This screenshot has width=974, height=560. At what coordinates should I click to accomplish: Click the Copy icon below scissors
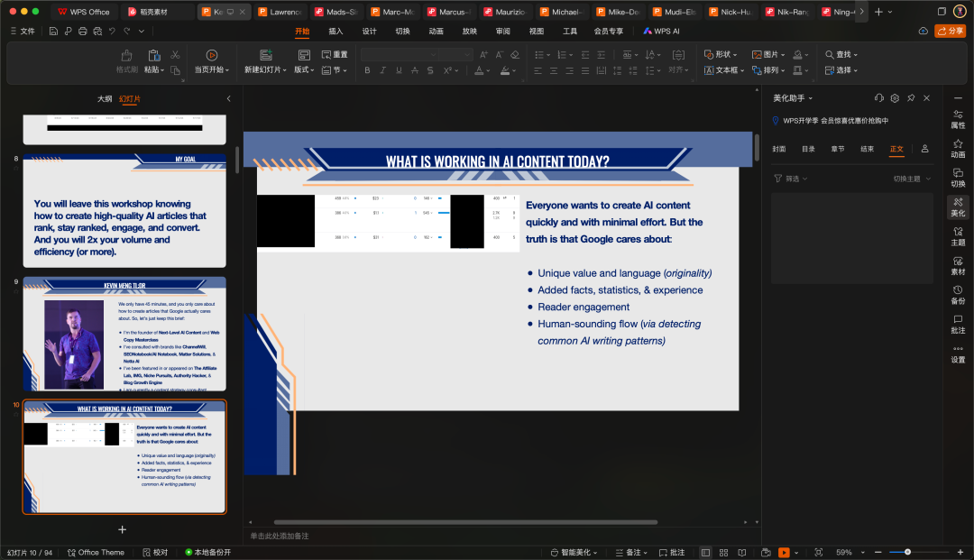pos(175,70)
